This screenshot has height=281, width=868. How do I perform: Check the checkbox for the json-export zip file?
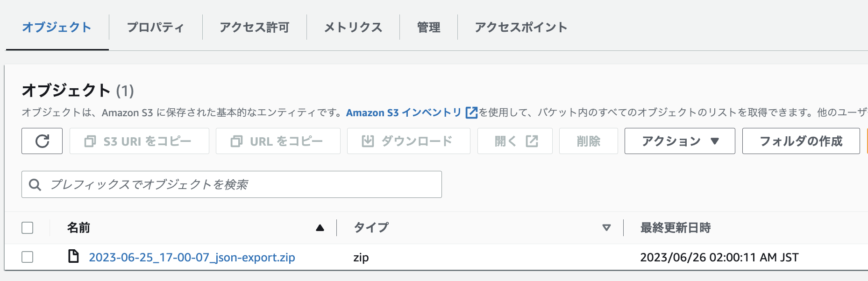coord(27,256)
